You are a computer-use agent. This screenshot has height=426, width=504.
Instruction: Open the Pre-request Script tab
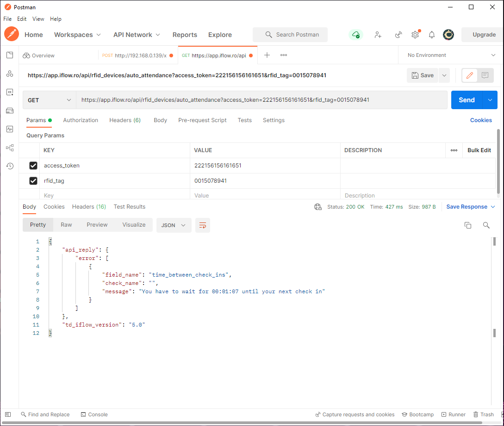pyautogui.click(x=203, y=120)
